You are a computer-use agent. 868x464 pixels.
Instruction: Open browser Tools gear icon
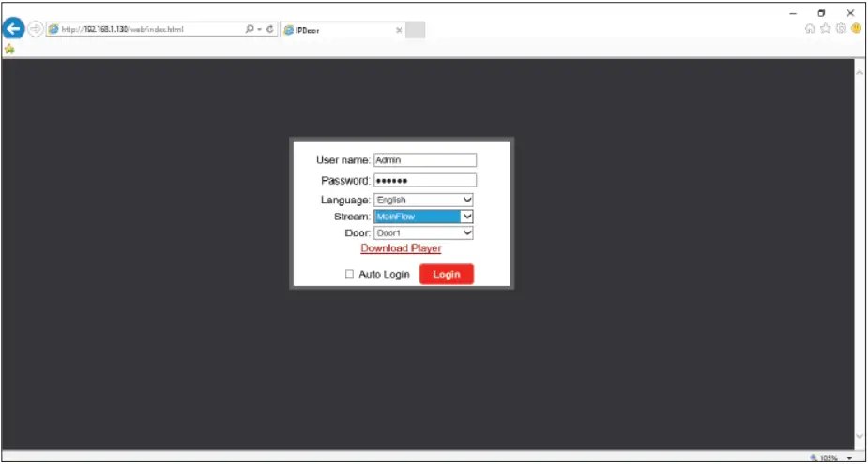pyautogui.click(x=841, y=29)
